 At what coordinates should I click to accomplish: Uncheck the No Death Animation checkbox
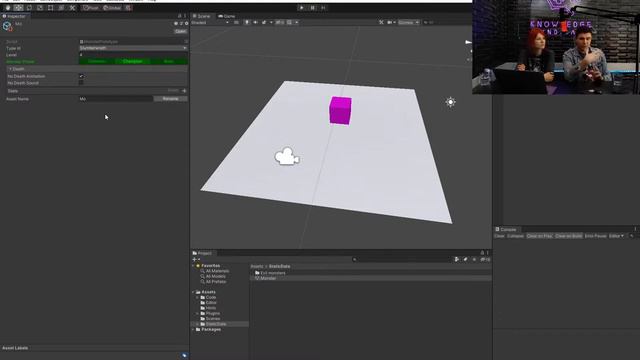(x=81, y=76)
